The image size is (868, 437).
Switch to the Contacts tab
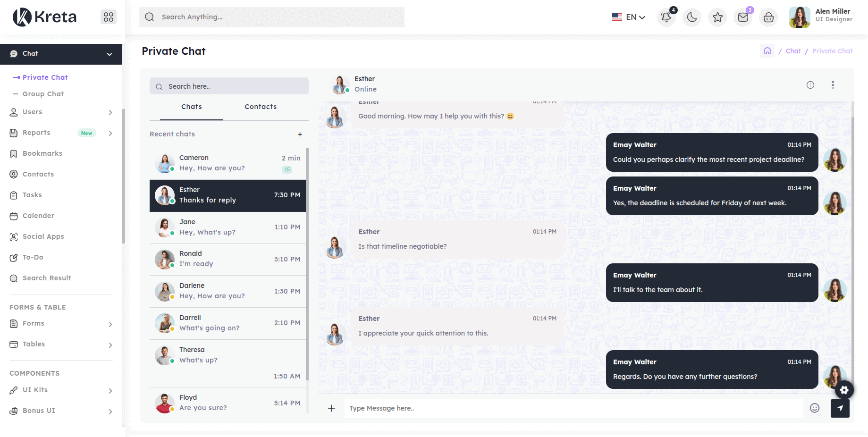(261, 107)
